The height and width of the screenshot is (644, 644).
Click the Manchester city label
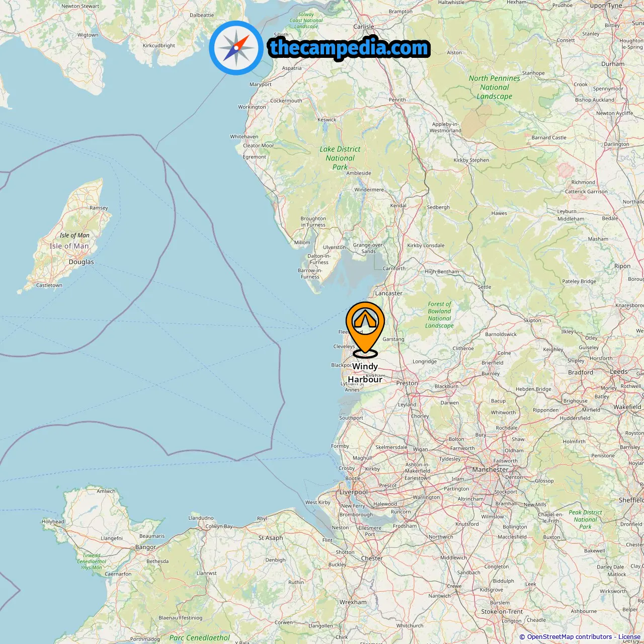[490, 469]
